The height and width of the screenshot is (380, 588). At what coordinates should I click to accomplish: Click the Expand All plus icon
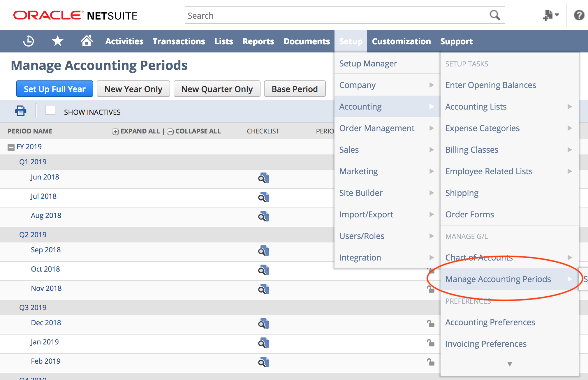115,132
